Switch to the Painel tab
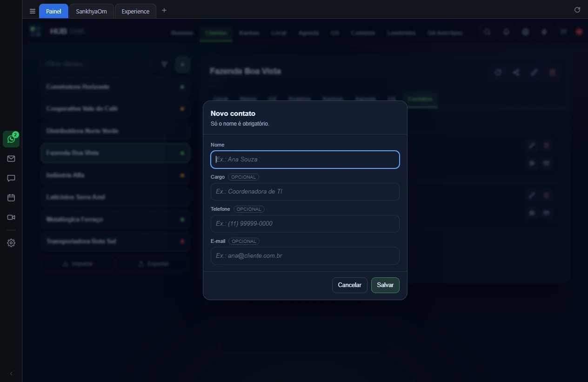The image size is (588, 382). (x=53, y=11)
